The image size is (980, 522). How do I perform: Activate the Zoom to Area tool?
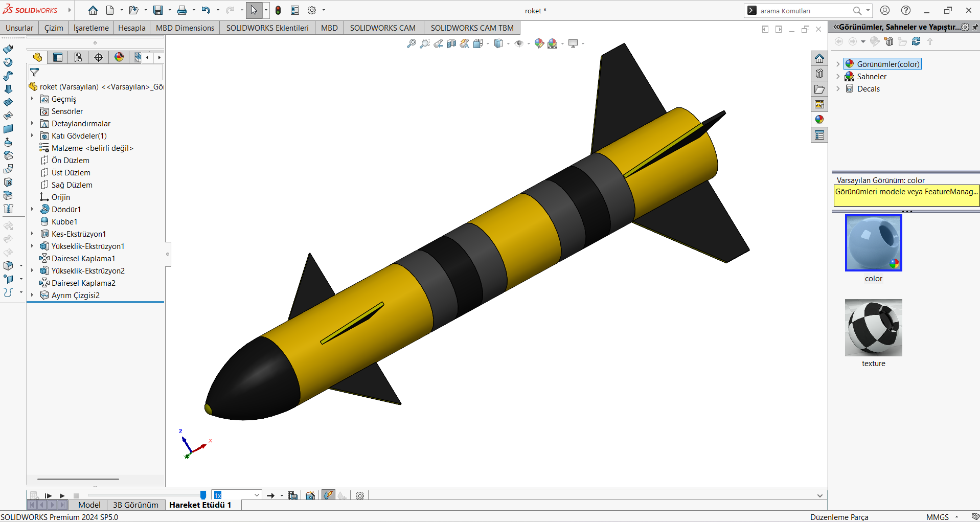click(424, 44)
